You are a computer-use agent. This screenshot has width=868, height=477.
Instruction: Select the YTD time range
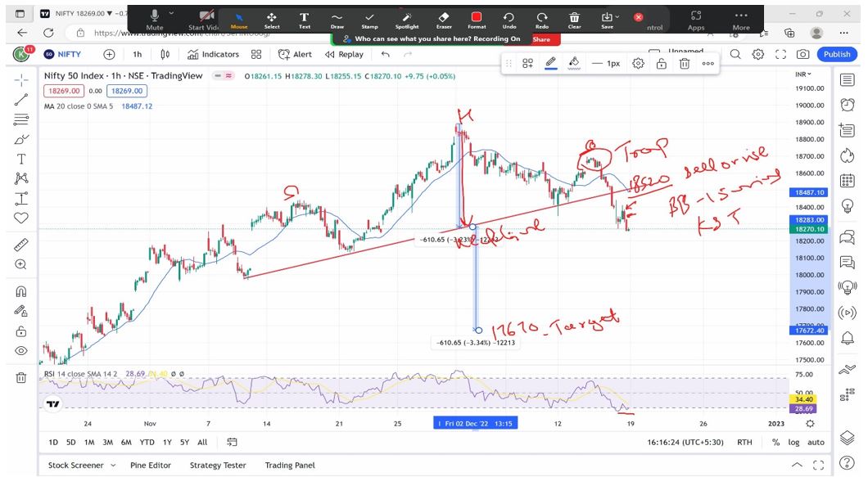[147, 442]
